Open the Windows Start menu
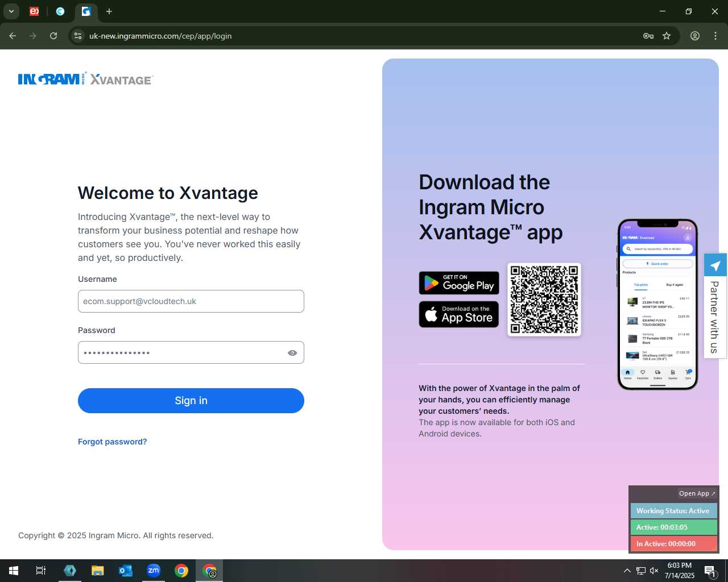728x582 pixels. (x=14, y=571)
